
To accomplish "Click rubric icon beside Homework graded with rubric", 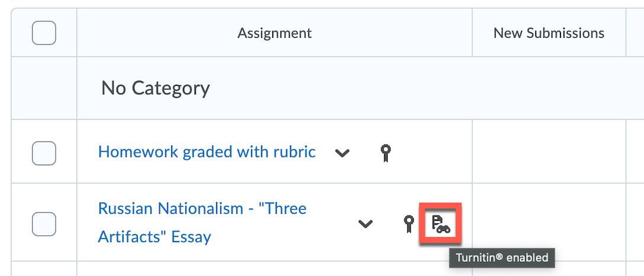I will 385,153.
